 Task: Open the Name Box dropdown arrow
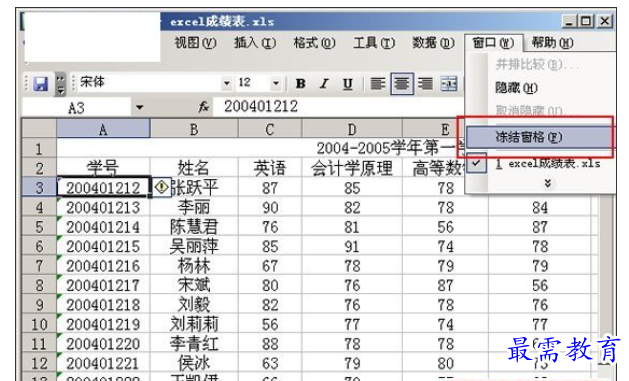tap(139, 107)
